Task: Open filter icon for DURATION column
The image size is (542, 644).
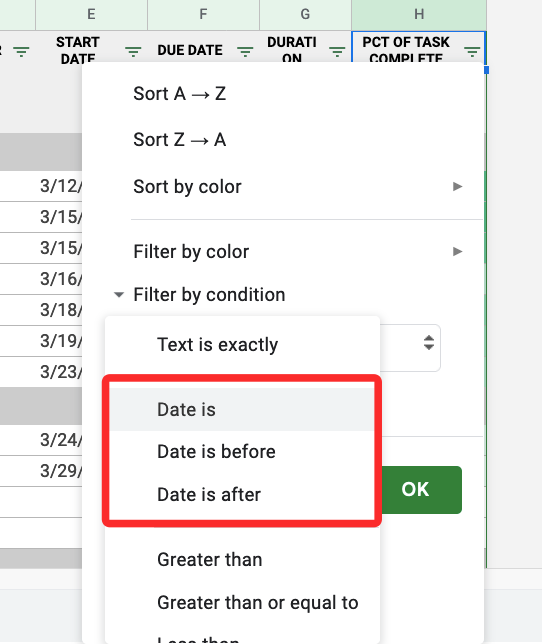Action: click(x=337, y=52)
